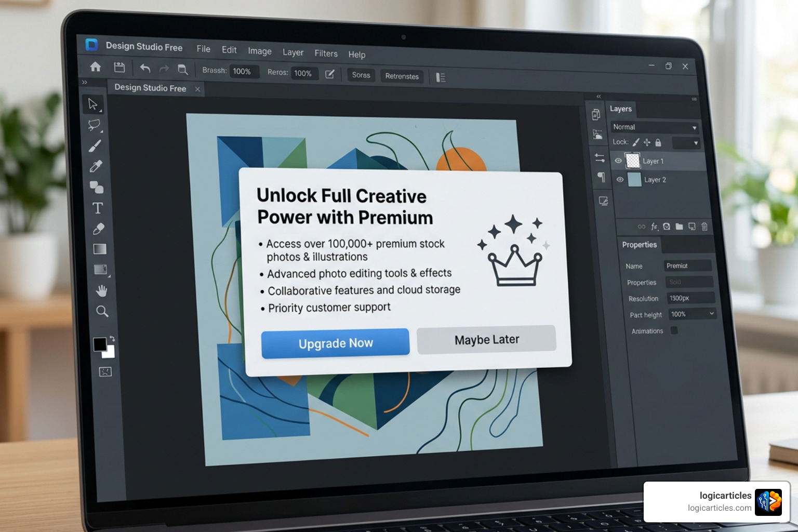This screenshot has height=532, width=798.
Task: Toggle the Animations checkbox
Action: tap(674, 330)
